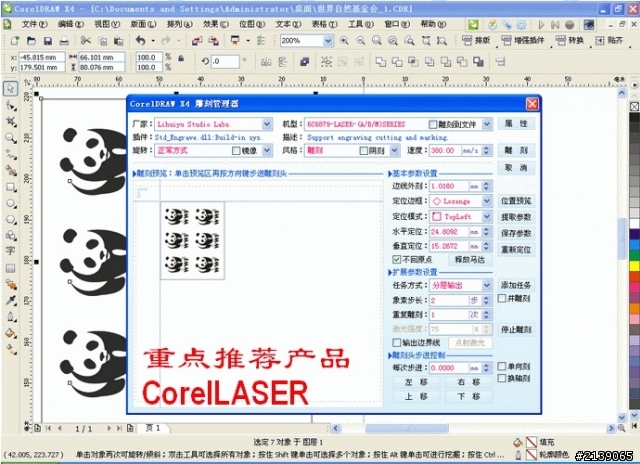640x464 pixels.
Task: Click the Paste clipboard icon
Action: tap(118, 41)
